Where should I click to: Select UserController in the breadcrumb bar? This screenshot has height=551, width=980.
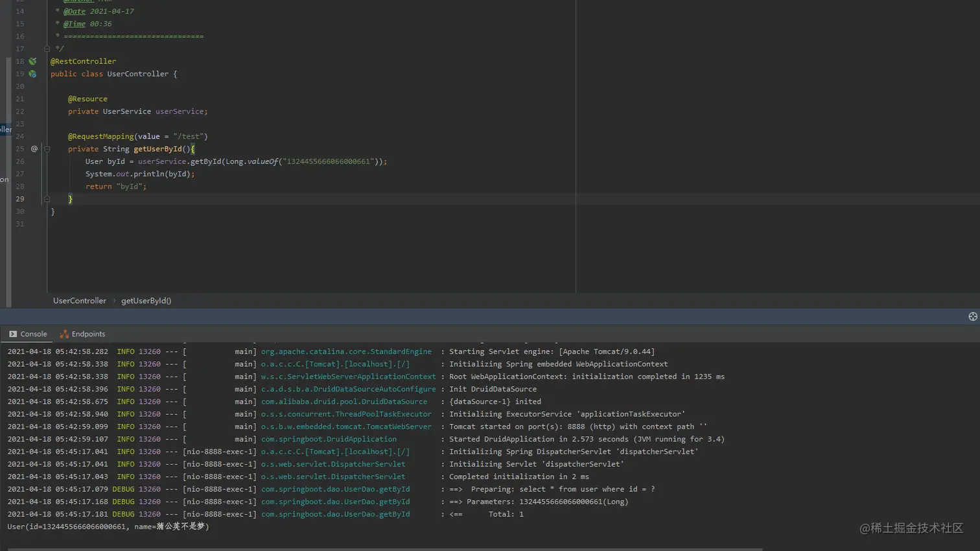click(80, 301)
